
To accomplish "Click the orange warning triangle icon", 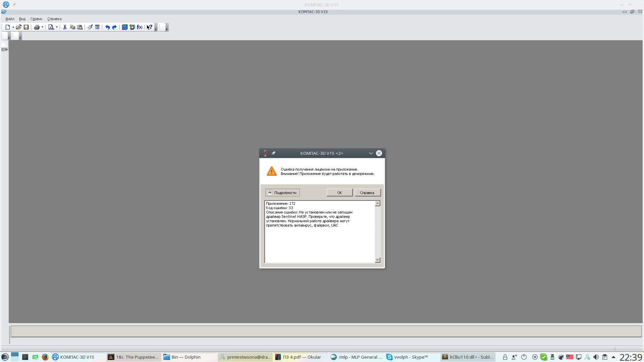I will click(x=272, y=171).
